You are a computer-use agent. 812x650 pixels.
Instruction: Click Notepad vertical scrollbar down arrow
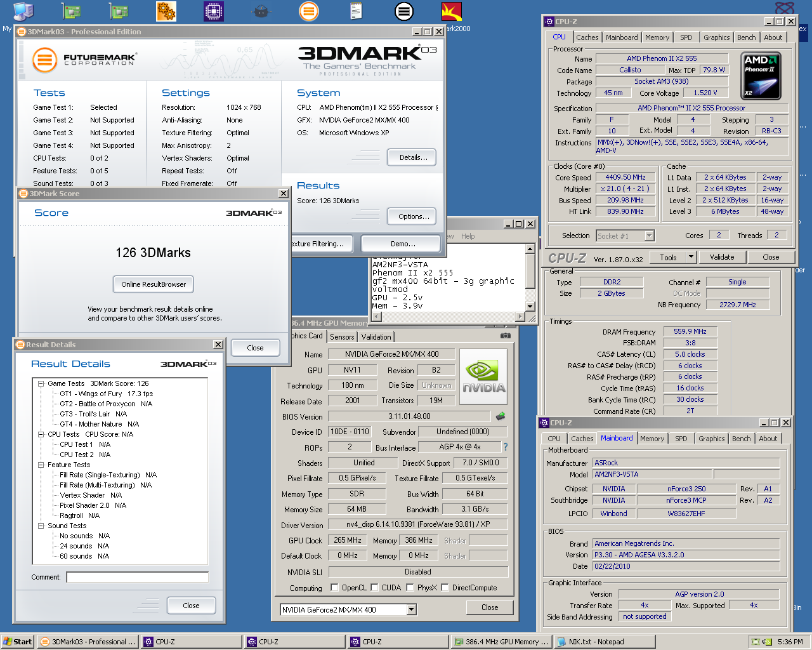[530, 306]
